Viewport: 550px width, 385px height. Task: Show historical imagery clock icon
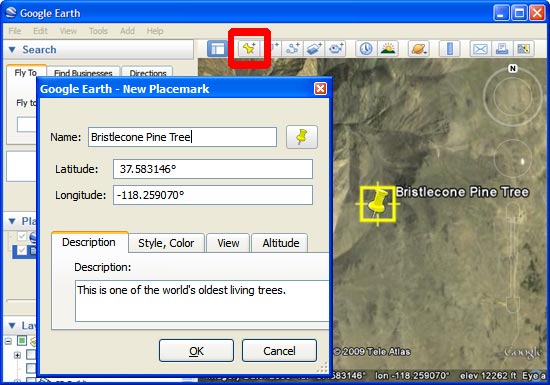pos(366,48)
